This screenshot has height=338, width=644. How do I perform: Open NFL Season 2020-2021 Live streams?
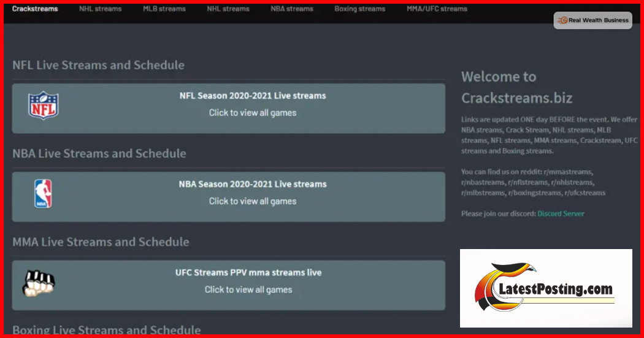click(253, 96)
